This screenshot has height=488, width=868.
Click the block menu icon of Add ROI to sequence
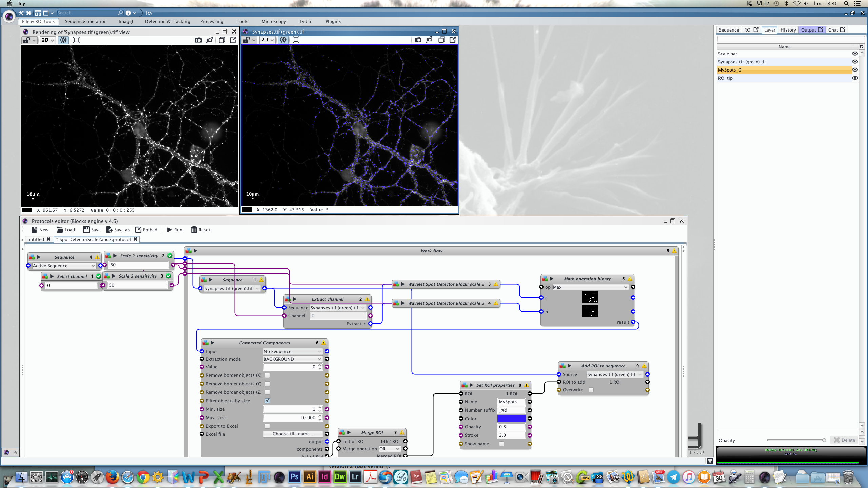(x=563, y=366)
